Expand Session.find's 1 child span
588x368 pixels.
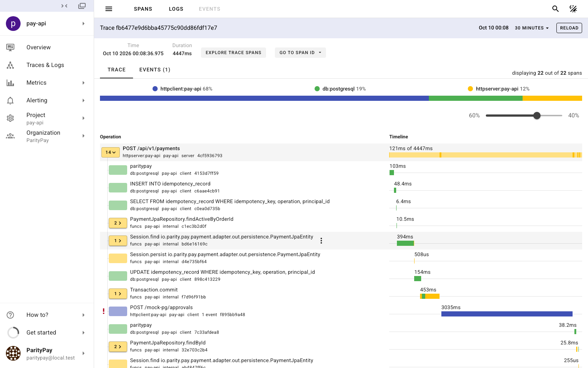coord(118,241)
